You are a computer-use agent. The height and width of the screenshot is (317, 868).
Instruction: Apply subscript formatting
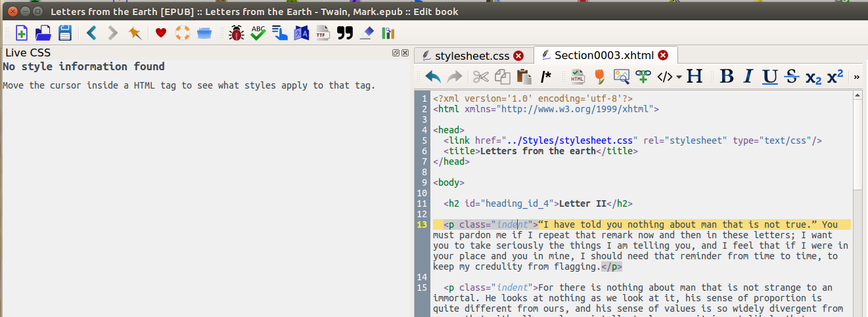[x=813, y=77]
